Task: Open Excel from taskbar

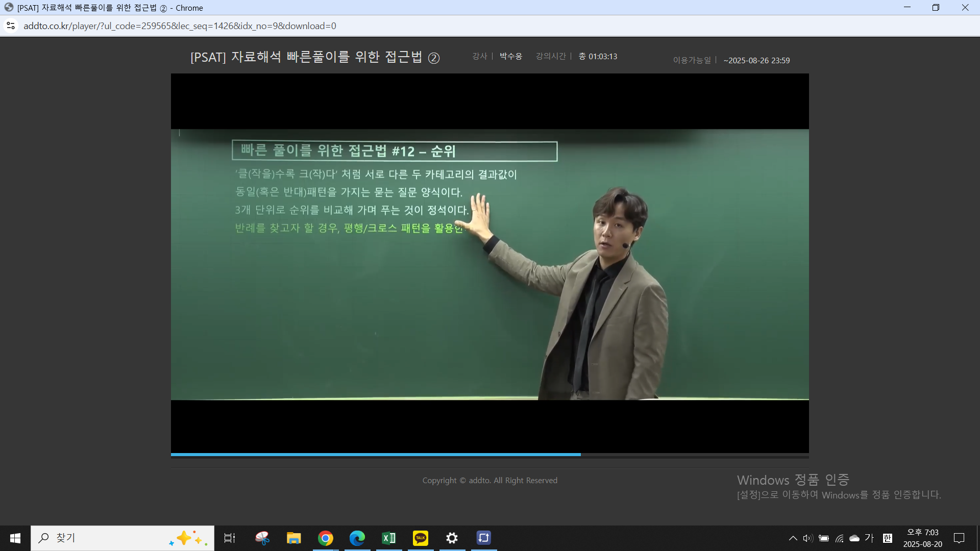Action: point(389,538)
